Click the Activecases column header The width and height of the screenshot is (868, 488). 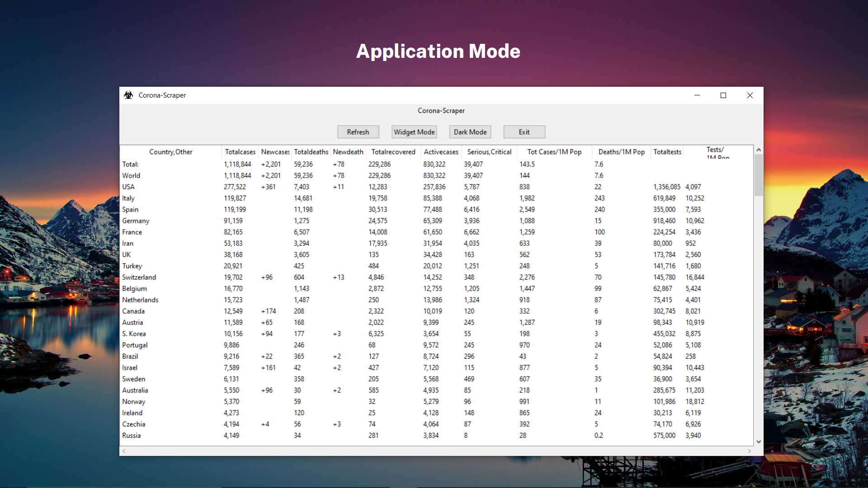[x=441, y=152]
